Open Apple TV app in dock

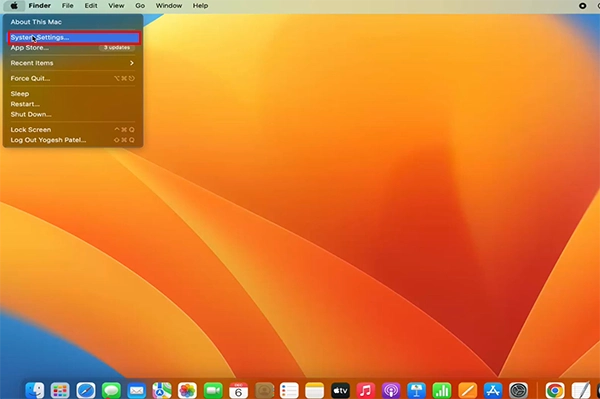coord(340,391)
